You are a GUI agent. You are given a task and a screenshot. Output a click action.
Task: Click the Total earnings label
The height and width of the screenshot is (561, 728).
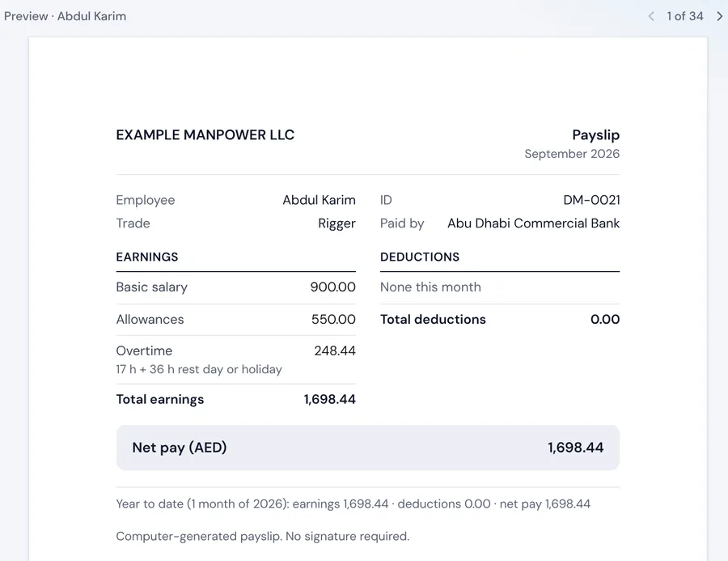tap(159, 400)
